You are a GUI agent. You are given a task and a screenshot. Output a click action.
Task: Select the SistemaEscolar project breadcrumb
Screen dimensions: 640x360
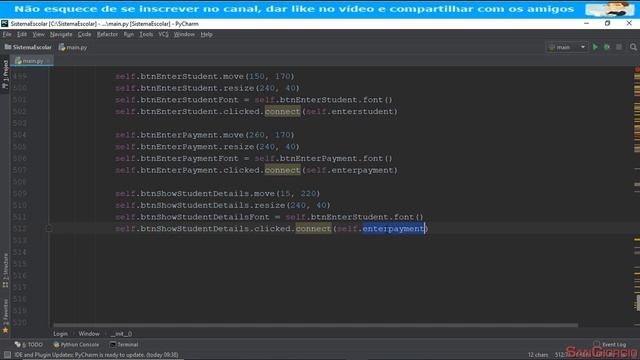pyautogui.click(x=28, y=47)
